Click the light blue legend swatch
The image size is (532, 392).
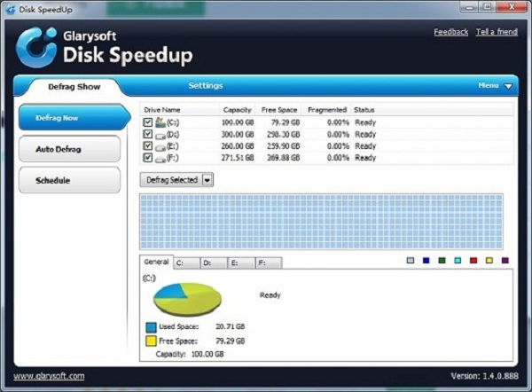point(411,261)
